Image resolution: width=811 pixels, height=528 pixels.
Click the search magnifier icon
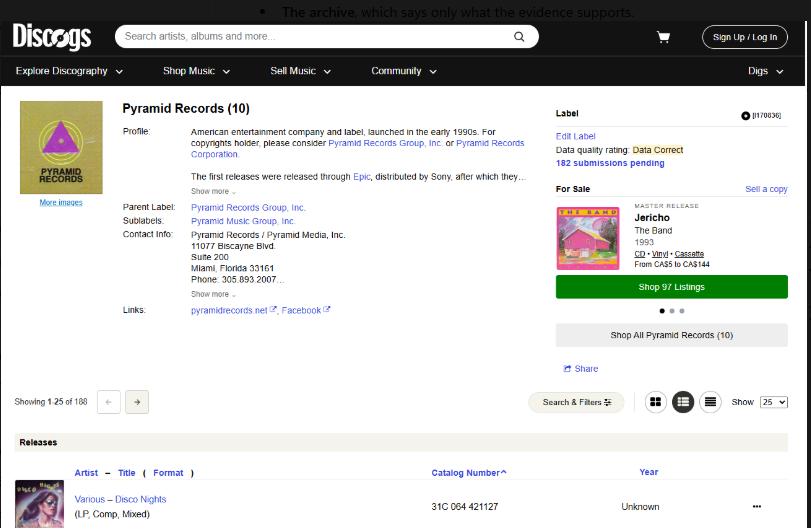coord(519,37)
